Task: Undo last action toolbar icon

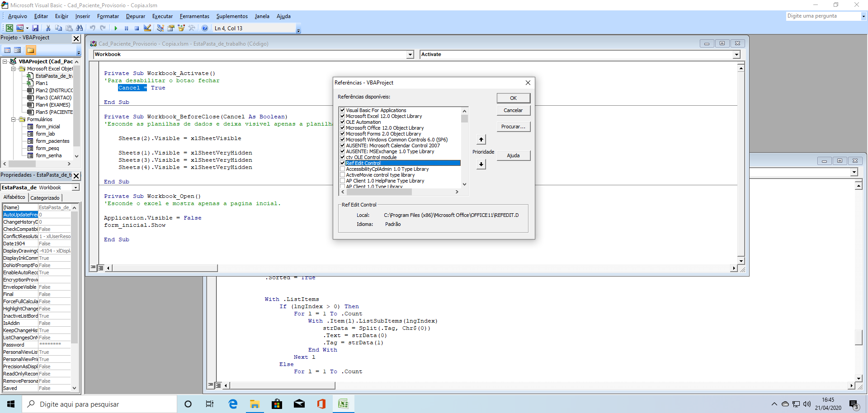Action: [x=92, y=28]
